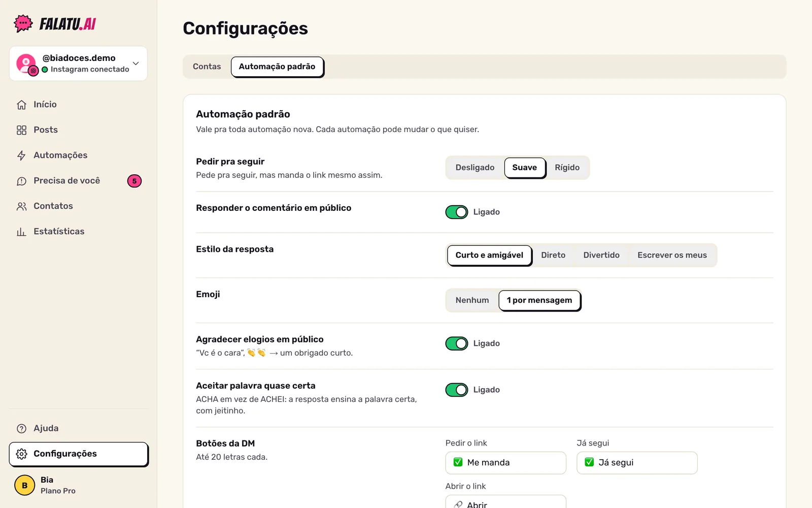
Task: Click the Configurações gear icon
Action: 21,454
